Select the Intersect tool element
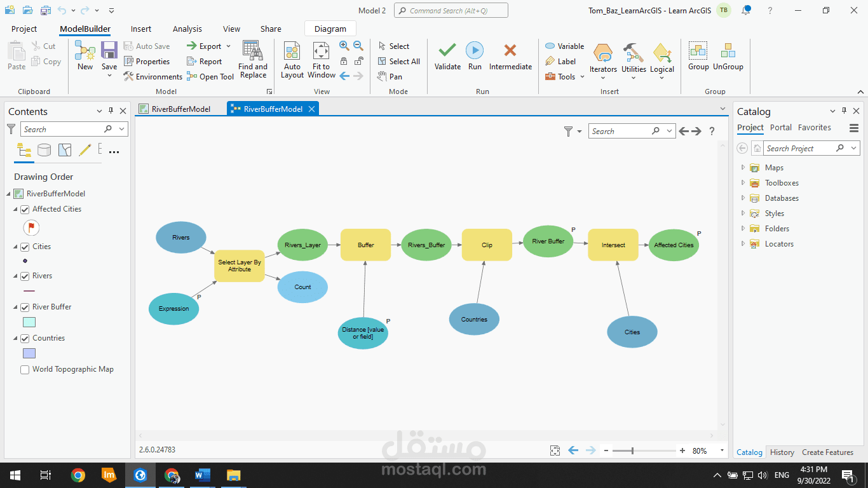 click(x=613, y=245)
